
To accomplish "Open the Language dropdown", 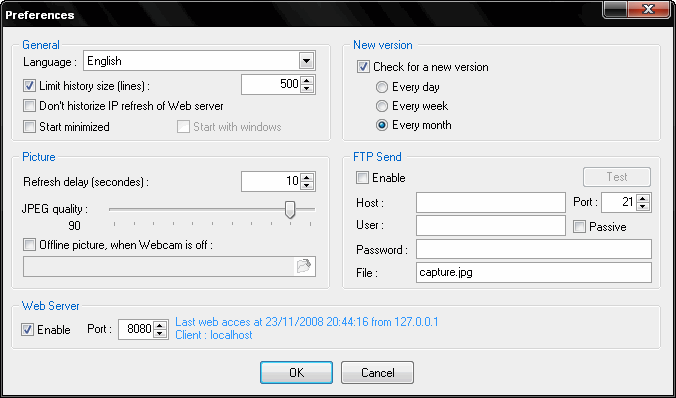I will (307, 61).
